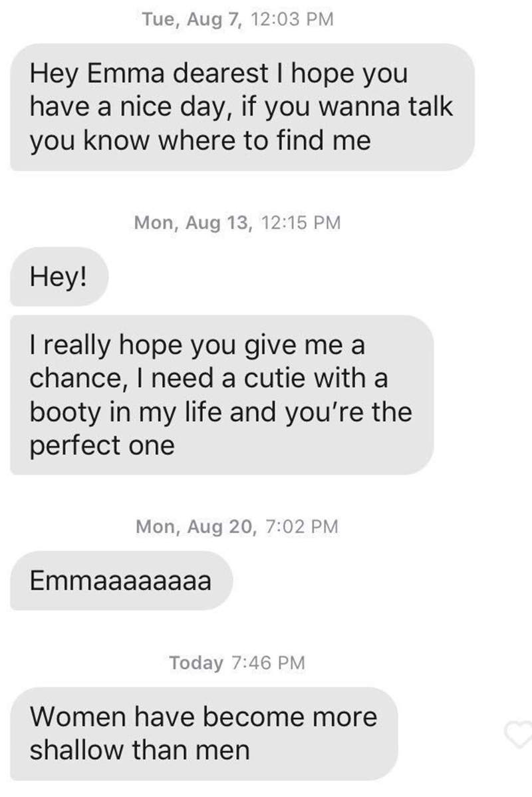Tap the 7:02 PM time text
This screenshot has height=797, width=532.
pyautogui.click(x=301, y=527)
